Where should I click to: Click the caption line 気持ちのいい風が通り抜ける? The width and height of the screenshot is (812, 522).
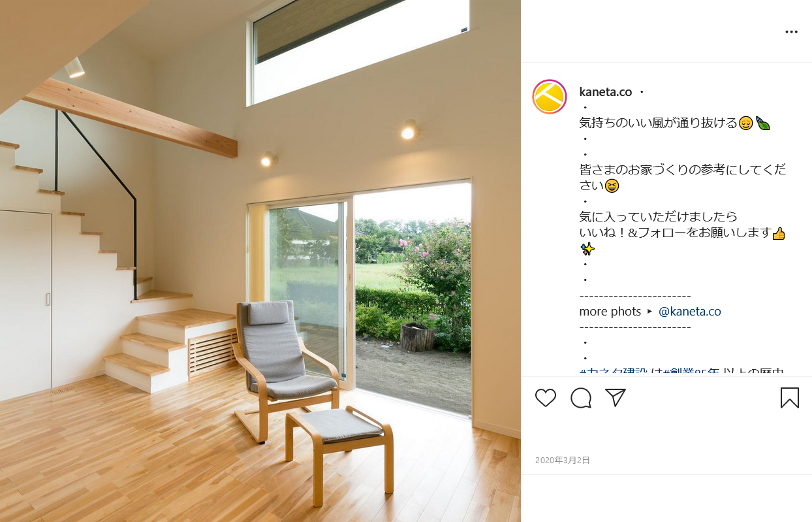pos(658,123)
